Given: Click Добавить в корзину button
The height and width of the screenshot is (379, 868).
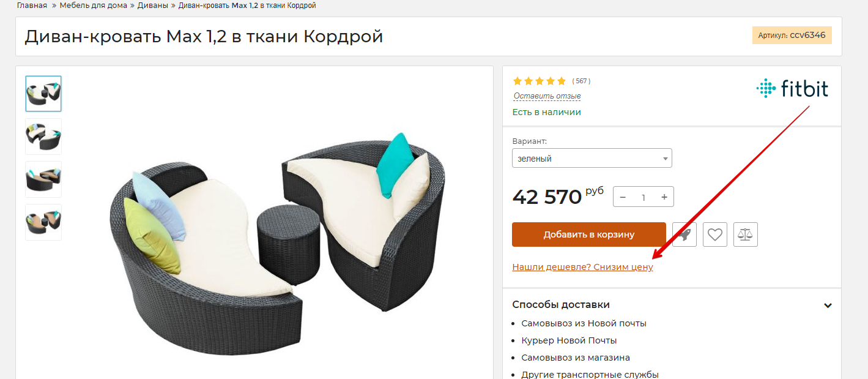Looking at the screenshot, I should point(589,235).
